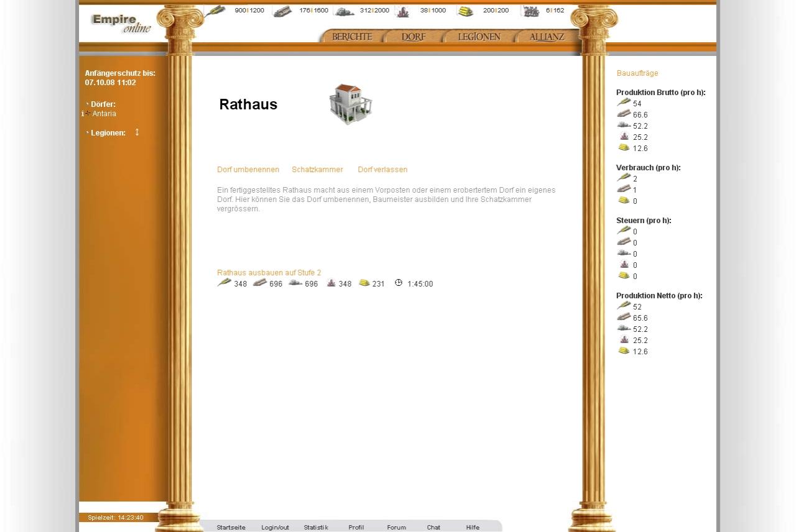Image resolution: width=796 pixels, height=532 pixels.
Task: Click gold icon under Produktion Netto
Action: tap(624, 351)
